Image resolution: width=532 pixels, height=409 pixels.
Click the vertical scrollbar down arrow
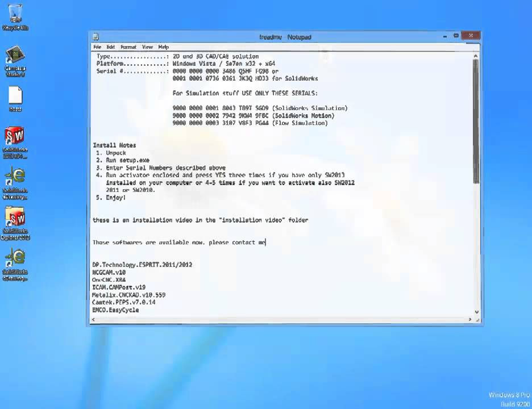coord(476,312)
